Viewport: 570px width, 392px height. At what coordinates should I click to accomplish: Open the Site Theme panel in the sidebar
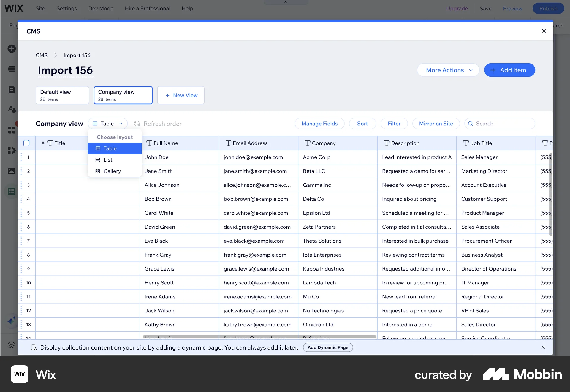tap(11, 109)
